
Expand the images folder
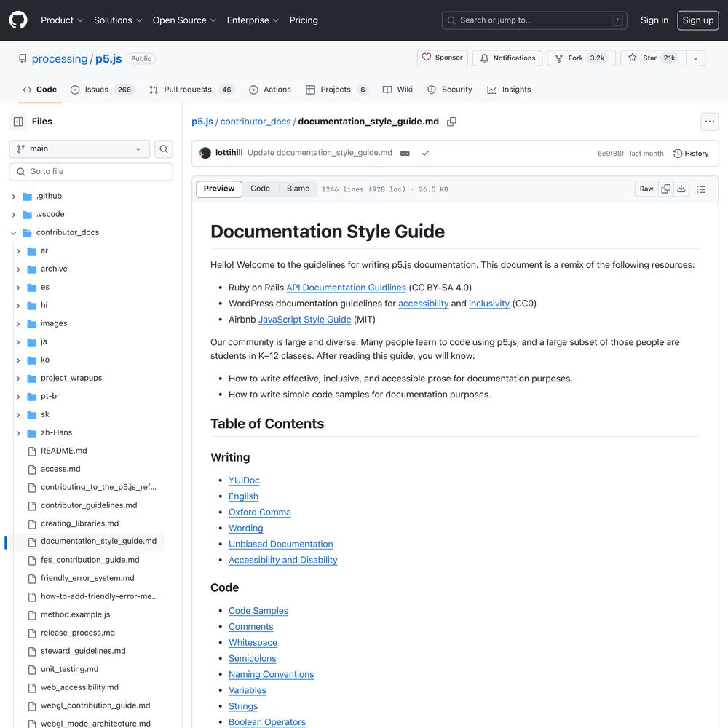pos(19,324)
